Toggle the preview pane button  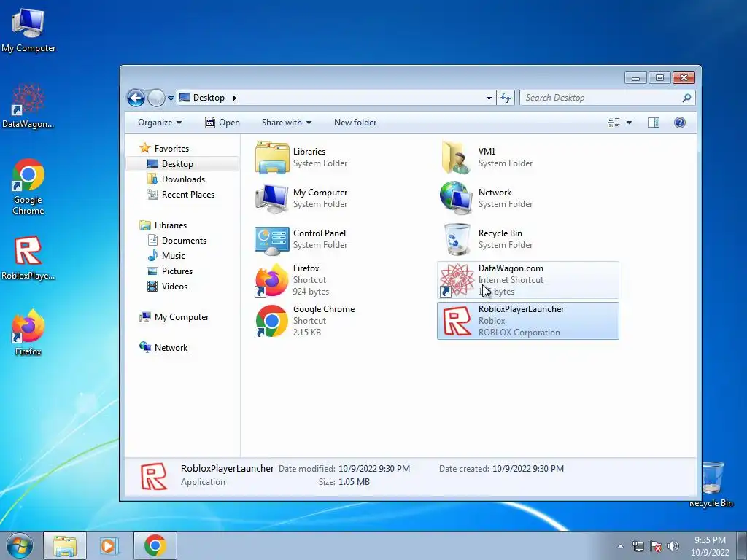[654, 122]
